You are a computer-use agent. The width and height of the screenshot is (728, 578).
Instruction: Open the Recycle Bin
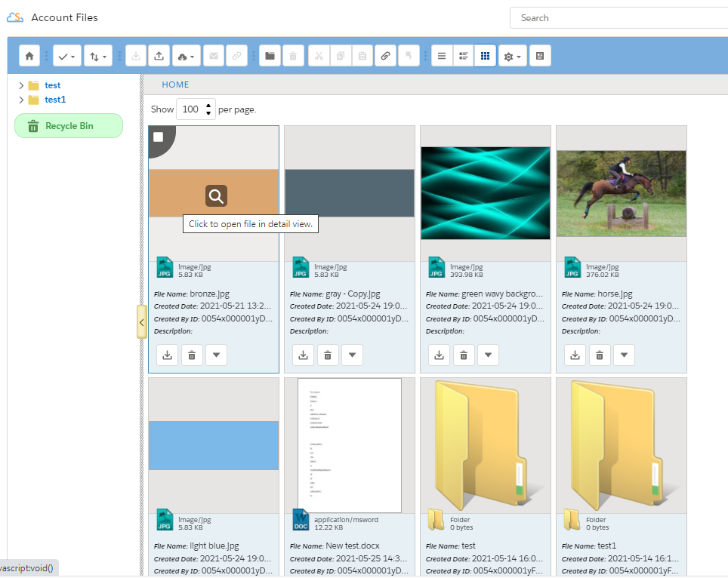69,126
